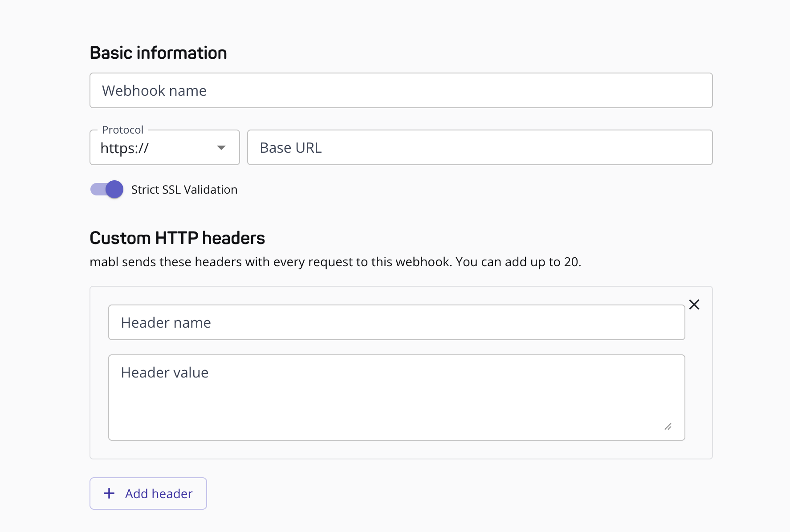This screenshot has height=532, width=790.
Task: Click the Add header button
Action: [148, 493]
